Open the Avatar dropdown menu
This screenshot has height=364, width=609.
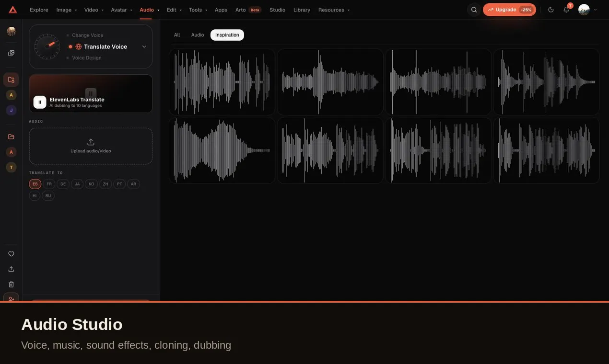tap(121, 10)
